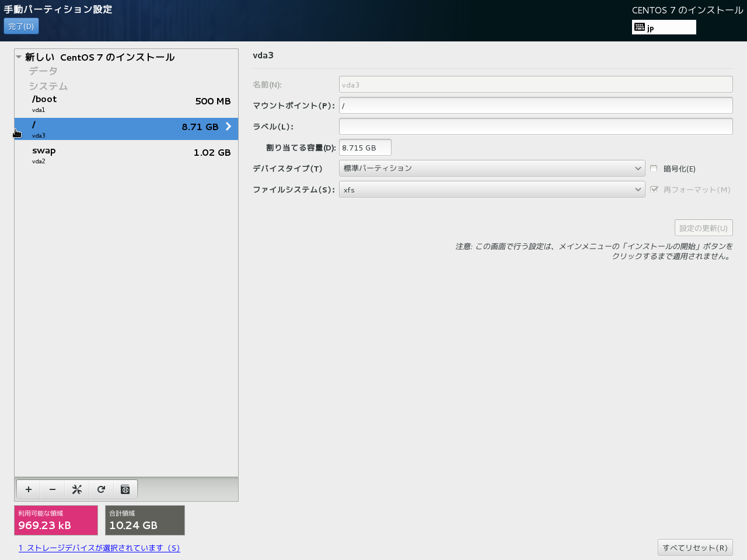The height and width of the screenshot is (560, 747).
Task: Open the storage devices selected link
Action: click(99, 548)
